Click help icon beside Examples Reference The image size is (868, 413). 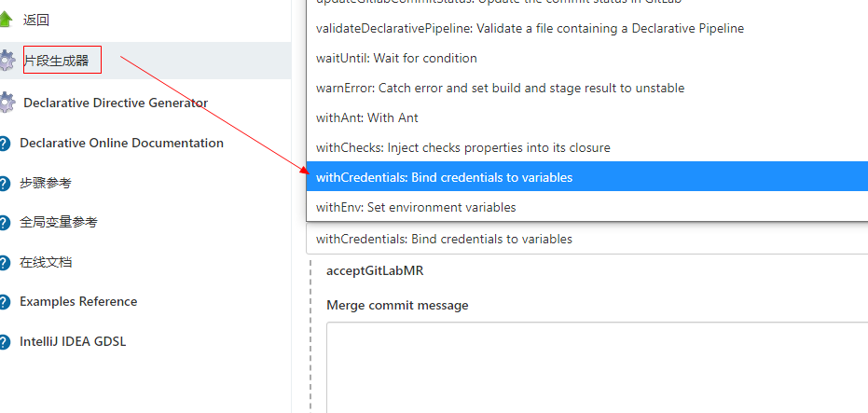[x=5, y=302]
